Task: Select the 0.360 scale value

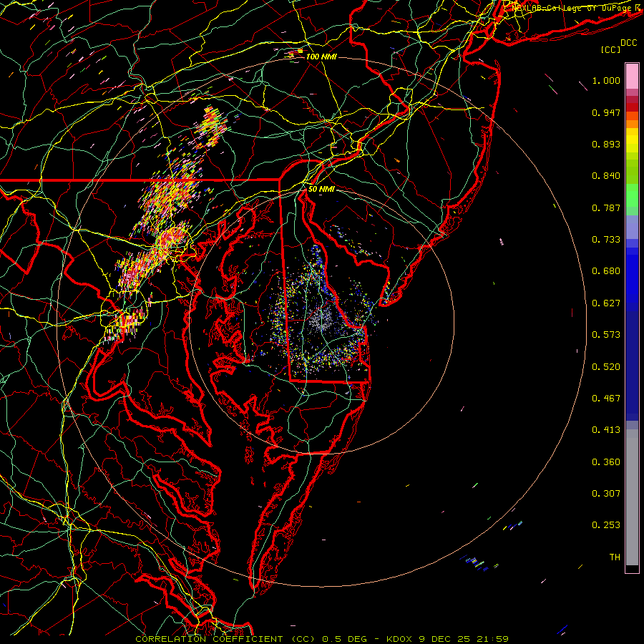Action: [606, 462]
